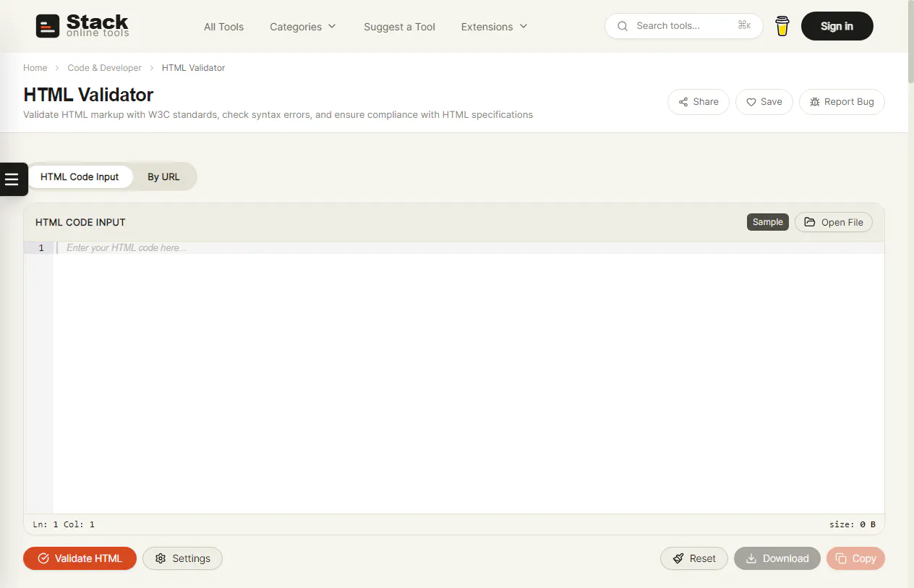Share the HTML Validator tool
This screenshot has height=588, width=914.
[x=699, y=102]
